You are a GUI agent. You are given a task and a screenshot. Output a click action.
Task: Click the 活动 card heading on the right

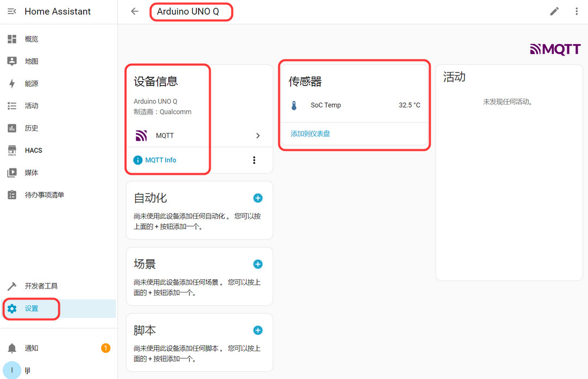click(x=454, y=77)
